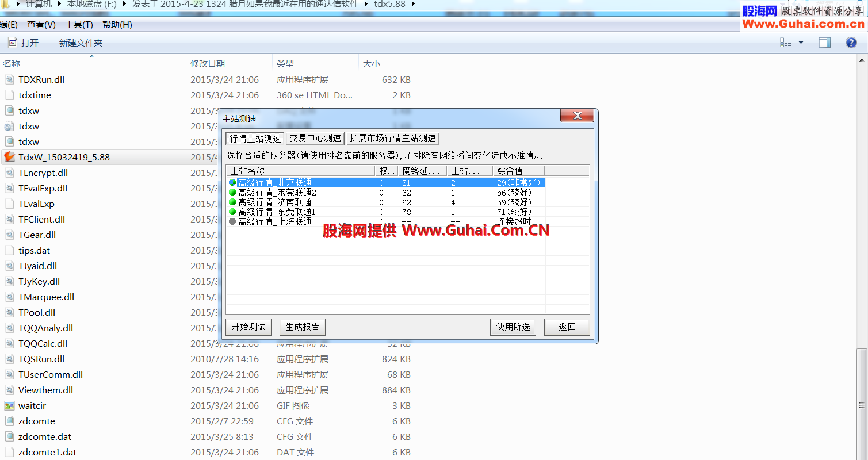Click gray status dot for 上海联通 server
The image size is (868, 460).
click(x=232, y=221)
